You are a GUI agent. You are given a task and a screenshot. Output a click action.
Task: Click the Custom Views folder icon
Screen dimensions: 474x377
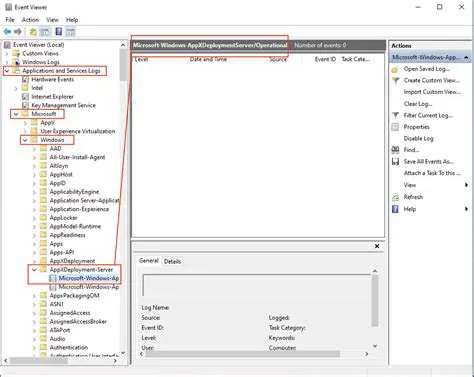click(16, 53)
